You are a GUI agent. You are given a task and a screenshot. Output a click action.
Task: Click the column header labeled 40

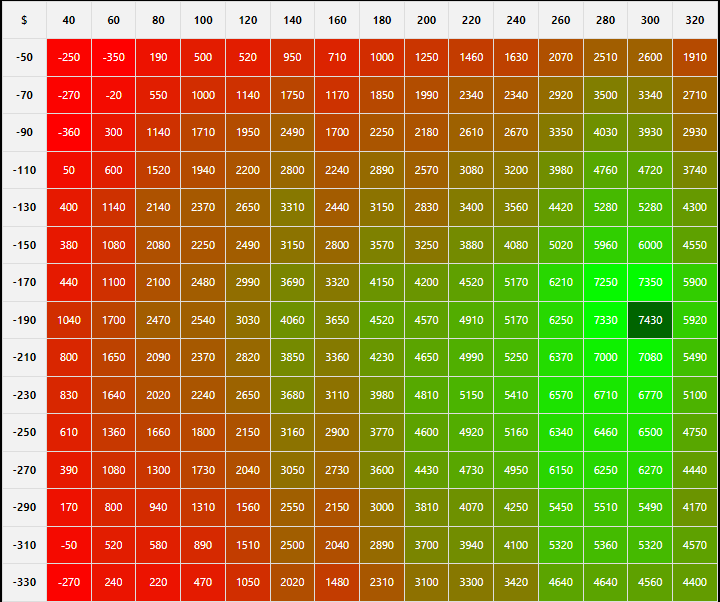pyautogui.click(x=68, y=20)
